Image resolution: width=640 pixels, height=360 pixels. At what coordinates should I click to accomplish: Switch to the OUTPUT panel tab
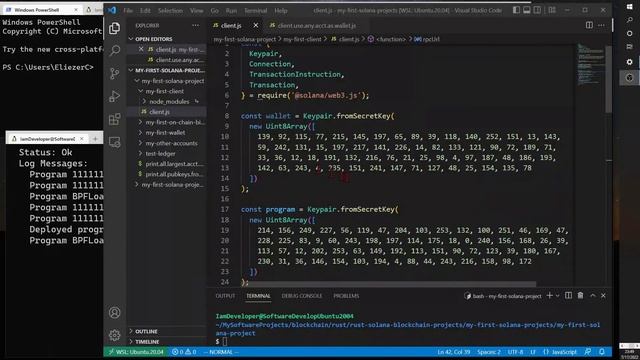click(225, 296)
